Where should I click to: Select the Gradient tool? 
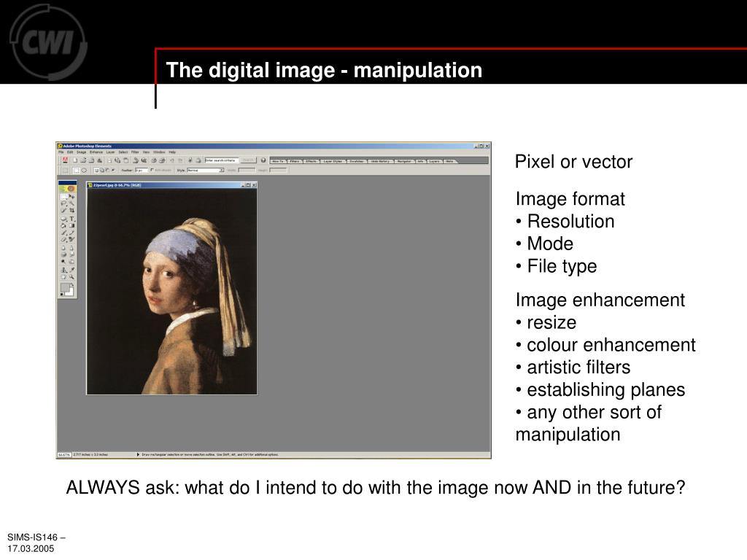pyautogui.click(x=72, y=226)
